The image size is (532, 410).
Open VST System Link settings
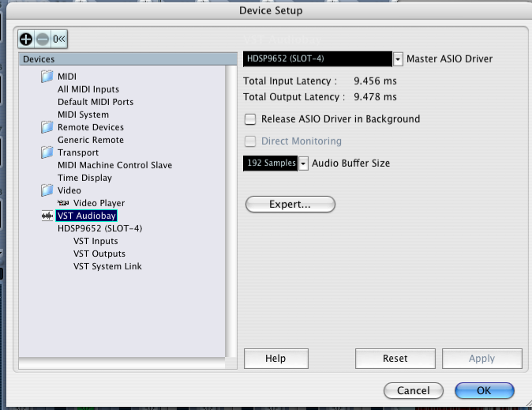(x=107, y=266)
